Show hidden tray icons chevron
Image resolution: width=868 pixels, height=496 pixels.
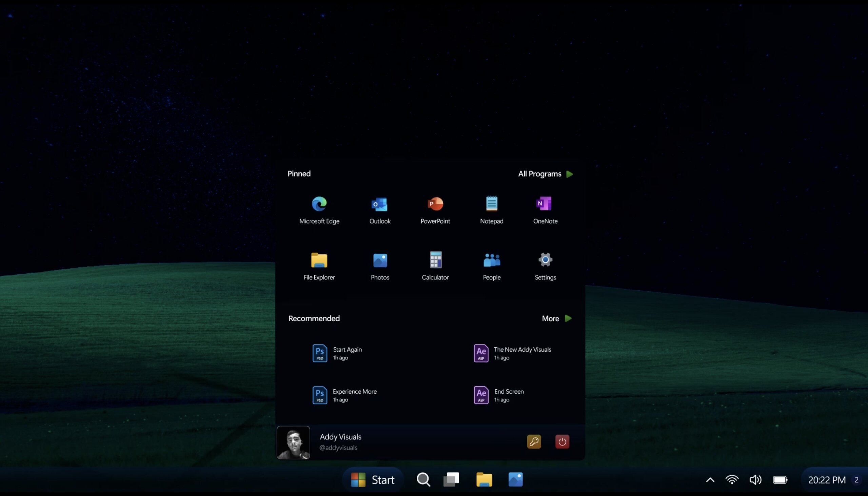710,480
